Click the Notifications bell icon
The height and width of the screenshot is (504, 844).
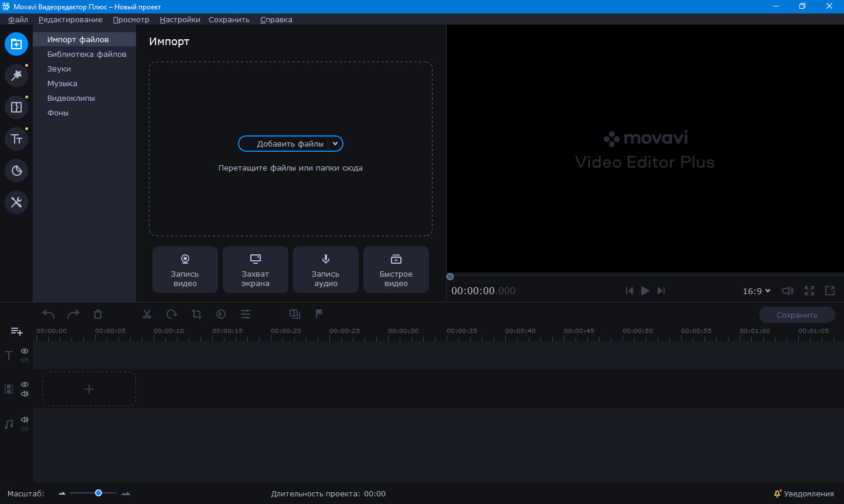778,493
